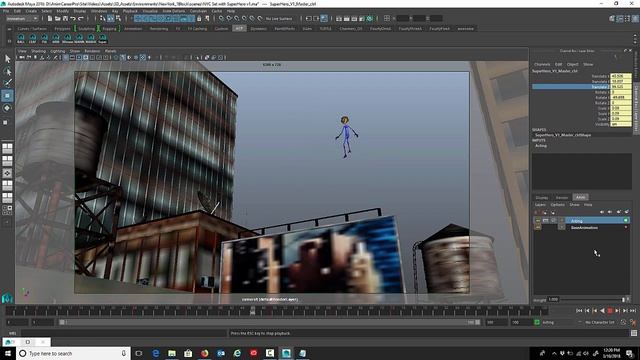640x360 pixels.
Task: Click the layer weight value field
Action: click(553, 299)
